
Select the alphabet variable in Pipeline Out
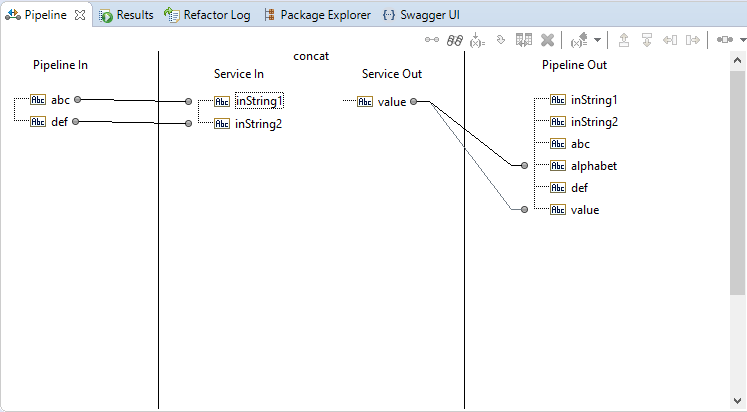593,166
